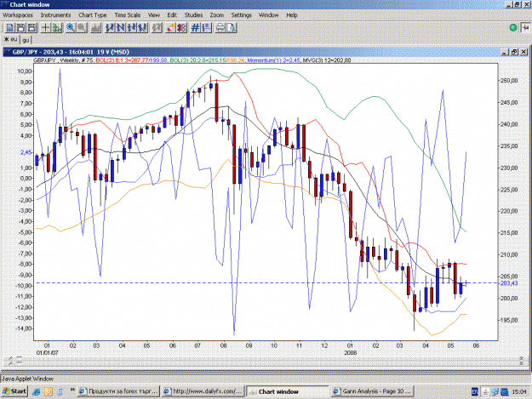This screenshot has height=399, width=532.
Task: Click the grey zoom-out magnifier icon
Action: 82,28
